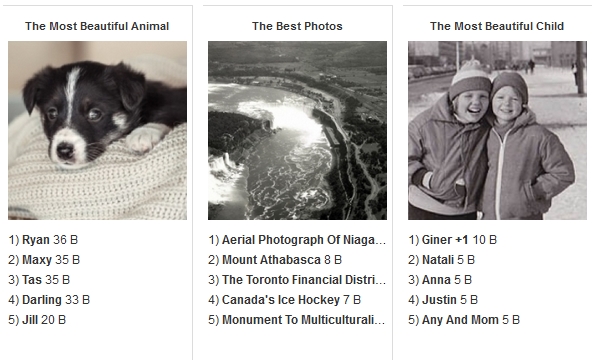Open the puppy photo thumbnail
This screenshot has width=592, height=360.
[x=97, y=130]
